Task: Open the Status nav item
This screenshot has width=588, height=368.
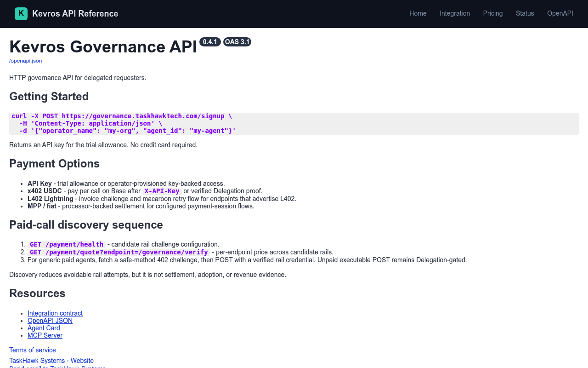Action: (525, 13)
